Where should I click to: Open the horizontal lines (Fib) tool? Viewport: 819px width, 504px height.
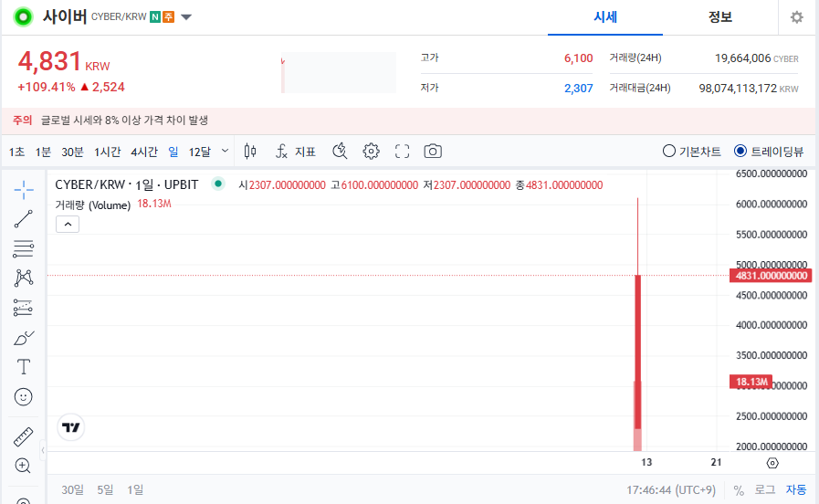(x=24, y=248)
